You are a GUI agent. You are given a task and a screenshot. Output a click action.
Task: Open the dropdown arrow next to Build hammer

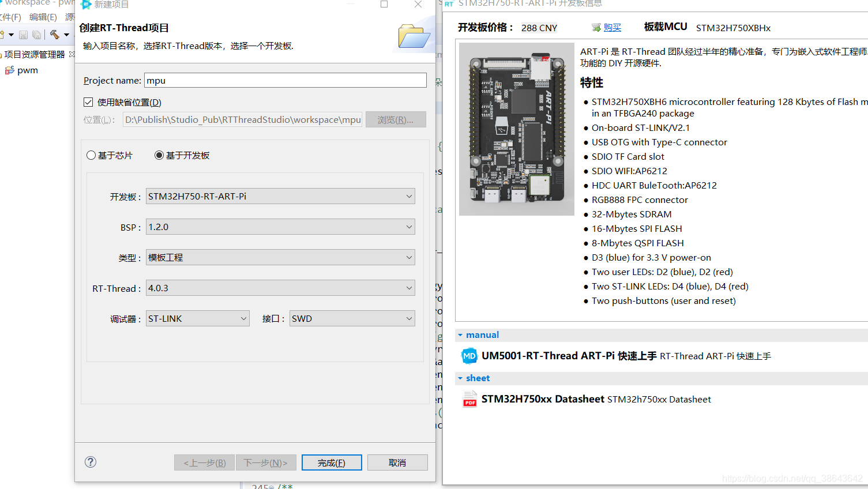66,35
